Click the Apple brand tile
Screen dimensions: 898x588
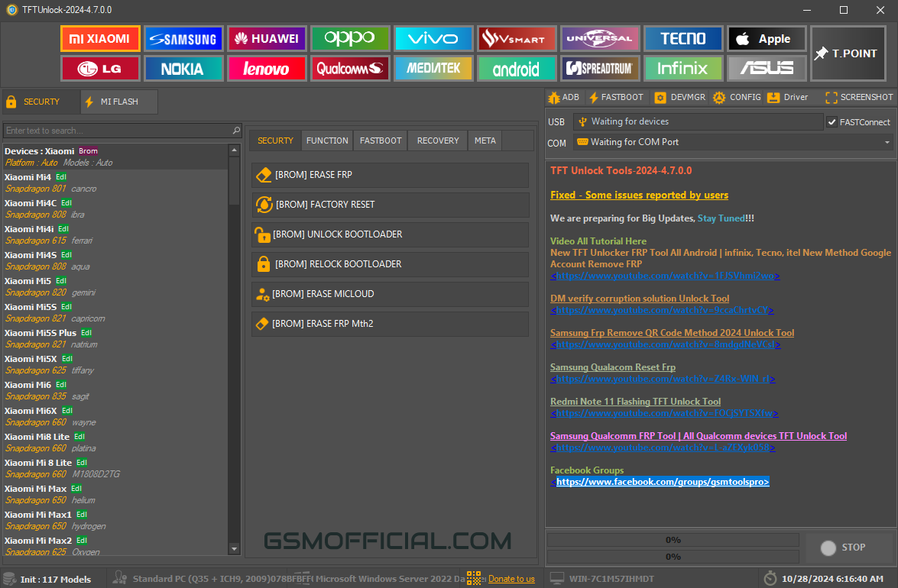coord(767,38)
